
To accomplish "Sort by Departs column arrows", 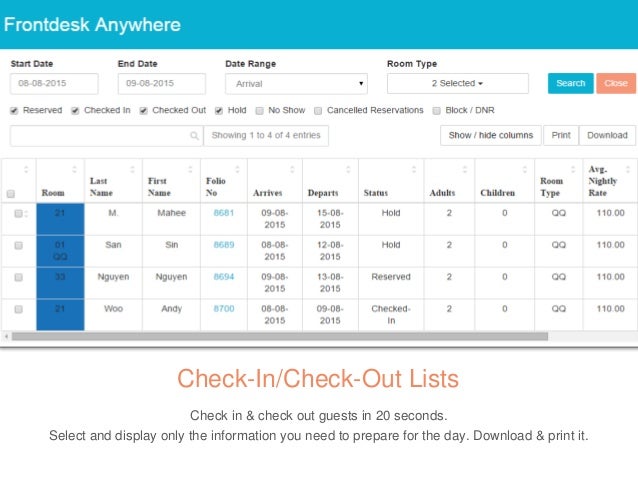I will pos(348,169).
